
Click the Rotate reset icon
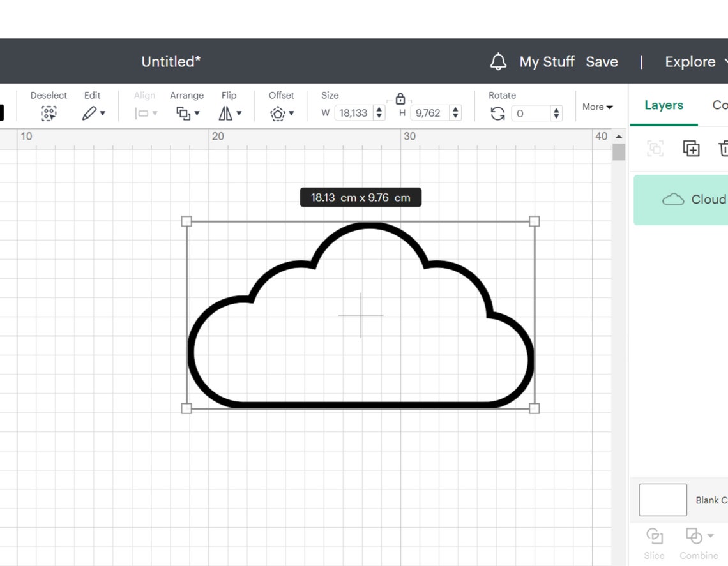point(497,113)
